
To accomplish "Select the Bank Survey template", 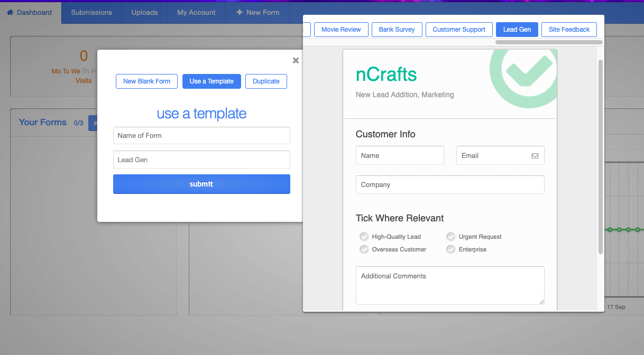I will (x=397, y=30).
